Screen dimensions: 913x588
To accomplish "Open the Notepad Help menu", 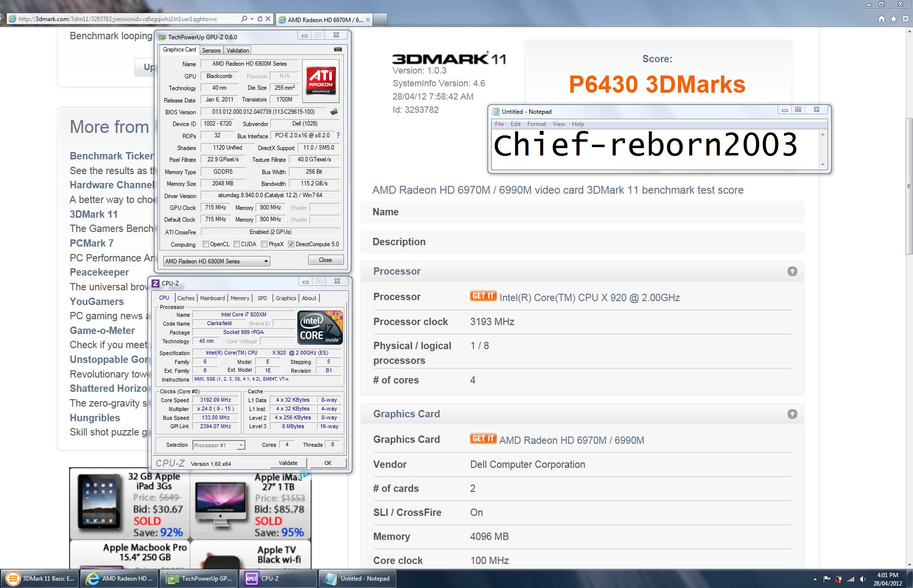I will pos(578,124).
